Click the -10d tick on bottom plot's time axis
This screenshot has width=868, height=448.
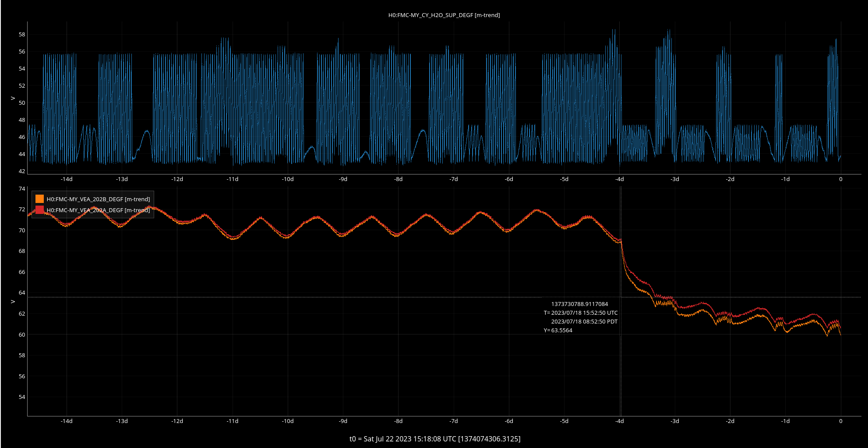tap(288, 421)
